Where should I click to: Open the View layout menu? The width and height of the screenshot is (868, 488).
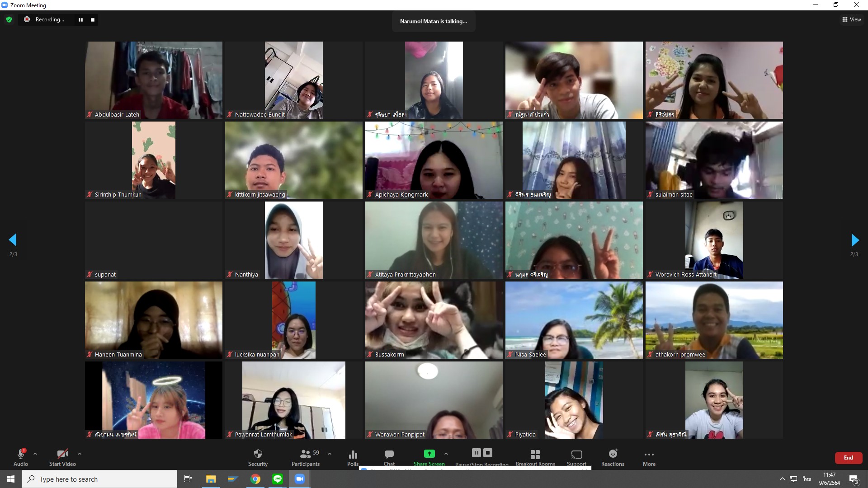pos(851,19)
